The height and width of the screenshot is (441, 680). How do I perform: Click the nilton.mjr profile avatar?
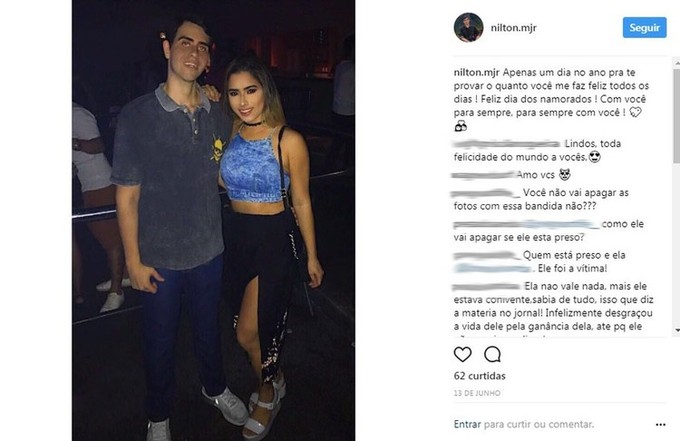click(x=468, y=27)
